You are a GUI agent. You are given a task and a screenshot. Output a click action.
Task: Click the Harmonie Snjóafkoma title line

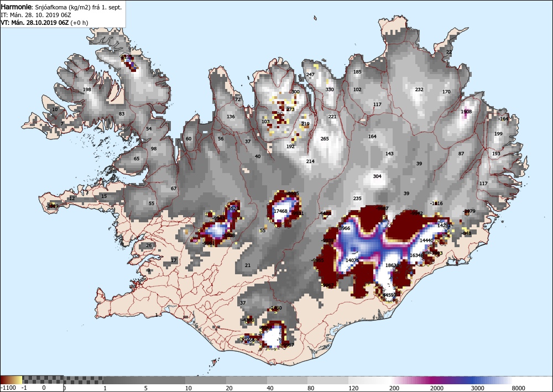pos(61,7)
